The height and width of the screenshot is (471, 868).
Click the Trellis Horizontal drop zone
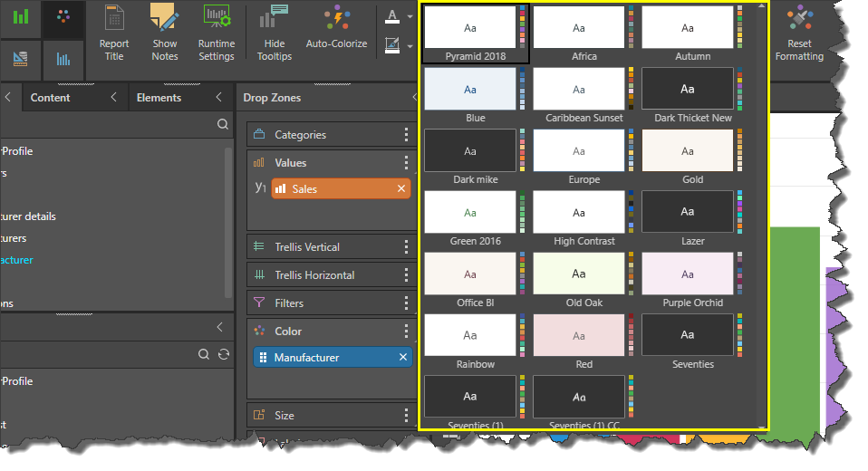(315, 275)
